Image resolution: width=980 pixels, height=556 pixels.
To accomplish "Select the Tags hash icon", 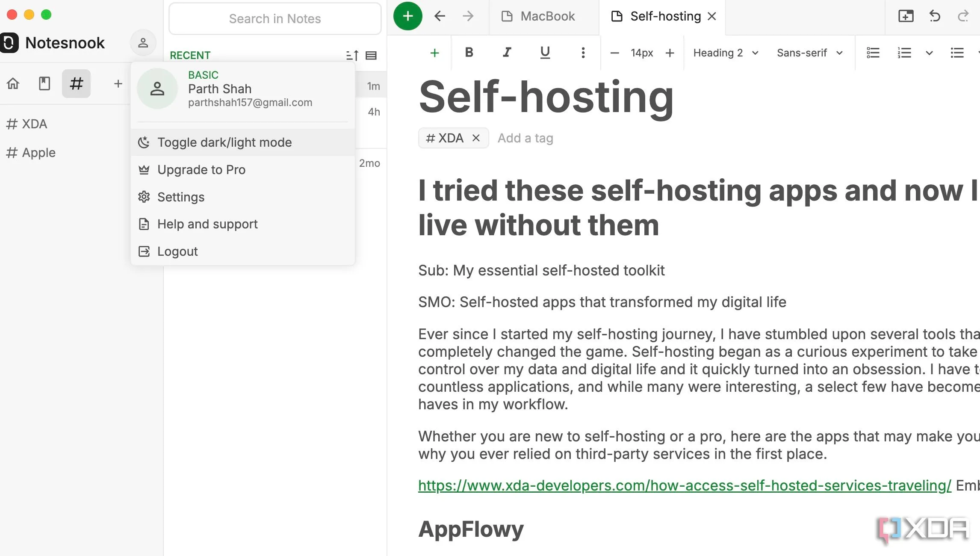I will point(76,83).
